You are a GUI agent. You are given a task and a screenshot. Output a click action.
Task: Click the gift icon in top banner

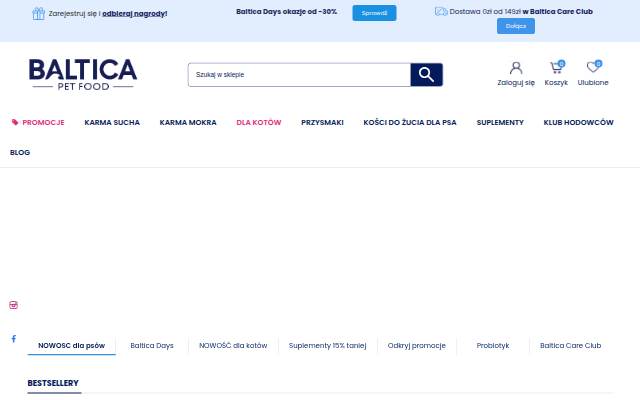click(38, 13)
